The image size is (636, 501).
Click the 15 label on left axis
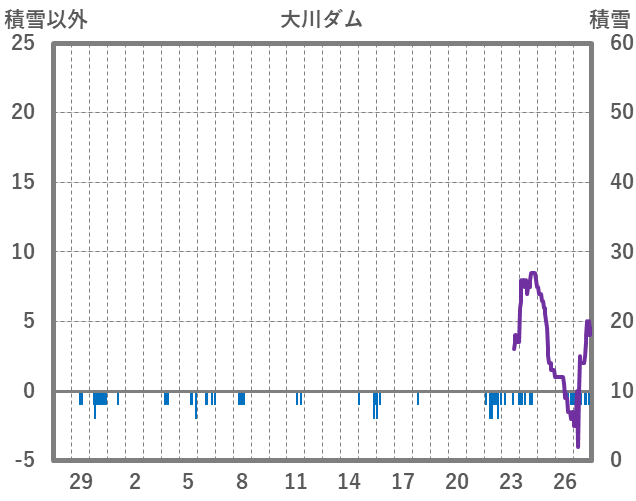(22, 182)
